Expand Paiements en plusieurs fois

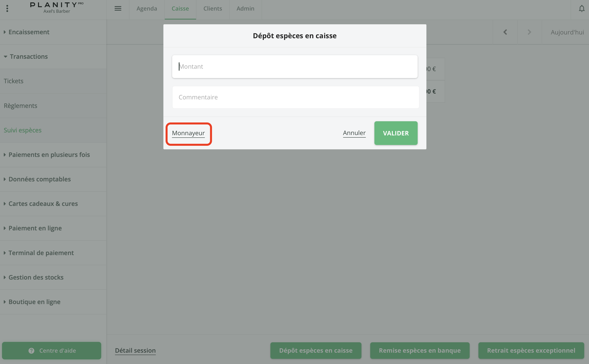[x=49, y=155]
